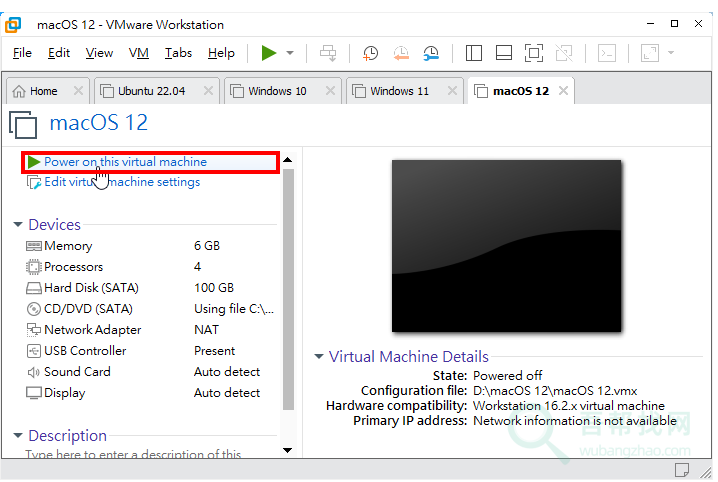718x482 pixels.
Task: Select the CD/DVD (SATA) device
Action: pyautogui.click(x=150, y=309)
